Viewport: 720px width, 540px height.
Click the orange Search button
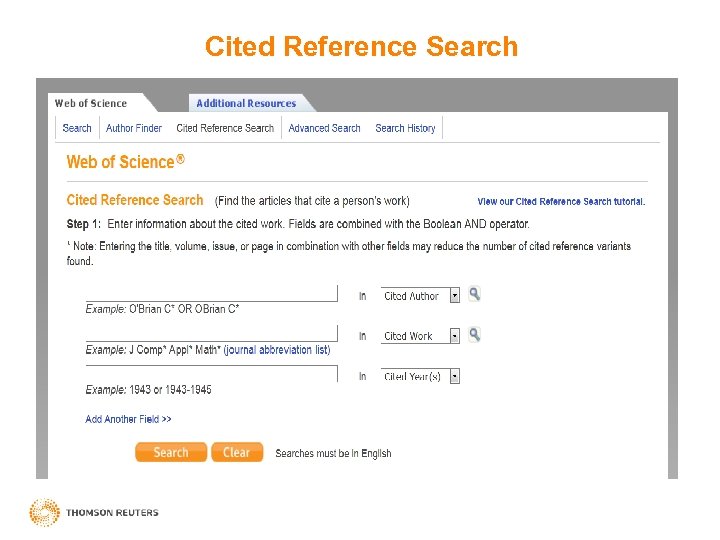point(171,452)
